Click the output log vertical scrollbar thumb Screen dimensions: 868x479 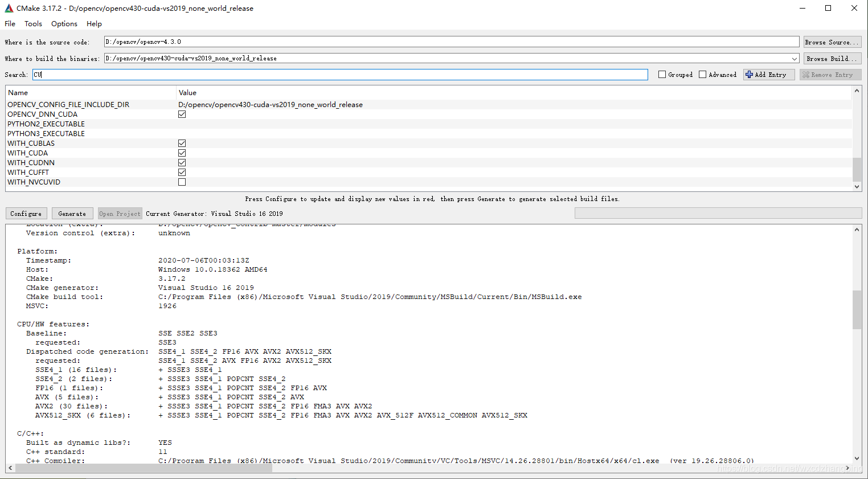click(x=857, y=310)
